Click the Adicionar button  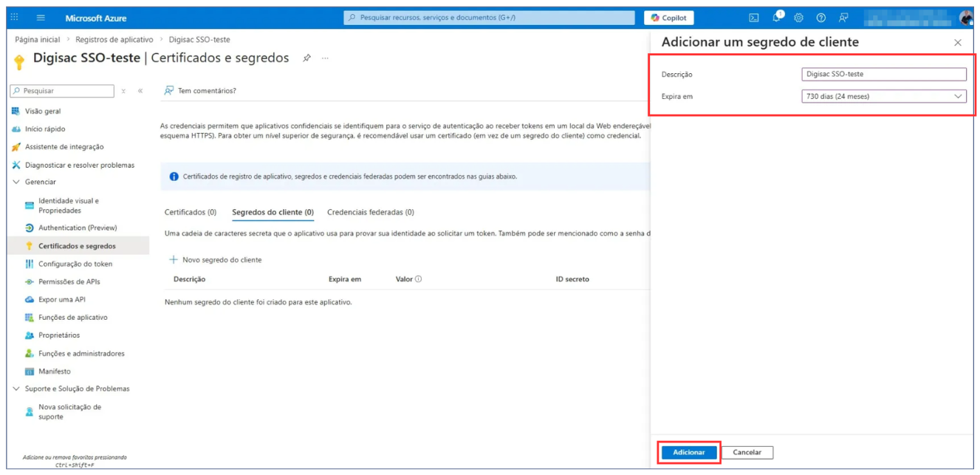[688, 452]
